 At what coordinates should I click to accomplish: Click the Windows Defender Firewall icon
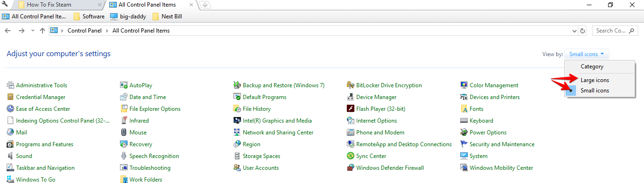click(x=351, y=168)
